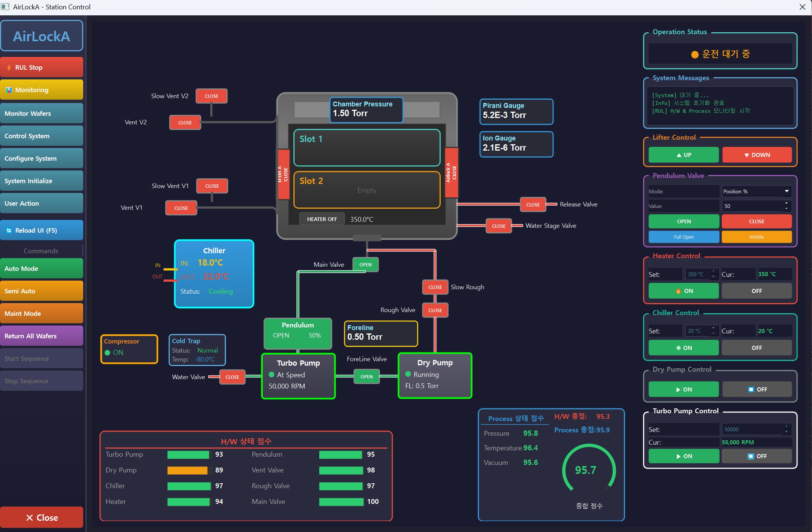Switch to Auto Mode
Screen dimensions: 812x532
[x=42, y=269]
